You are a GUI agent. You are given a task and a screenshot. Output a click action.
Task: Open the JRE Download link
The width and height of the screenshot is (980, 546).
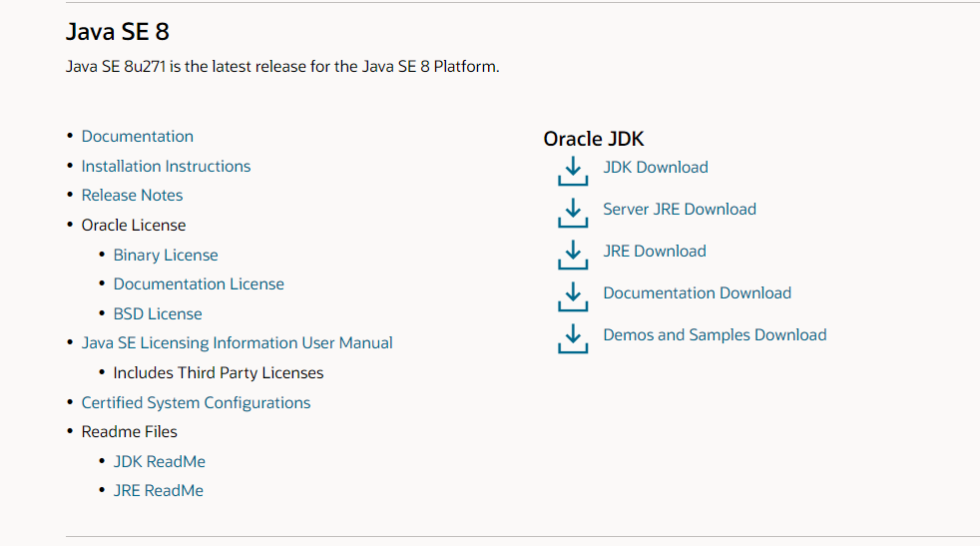point(655,251)
